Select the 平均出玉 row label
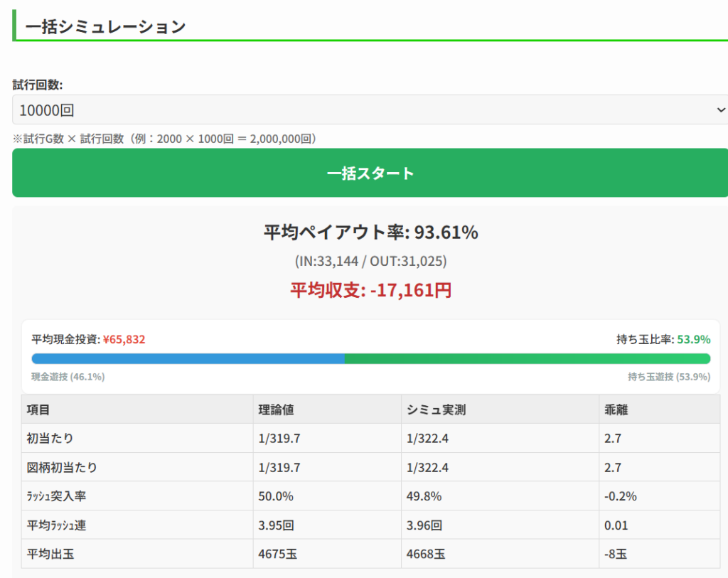This screenshot has width=728, height=578. 50,554
